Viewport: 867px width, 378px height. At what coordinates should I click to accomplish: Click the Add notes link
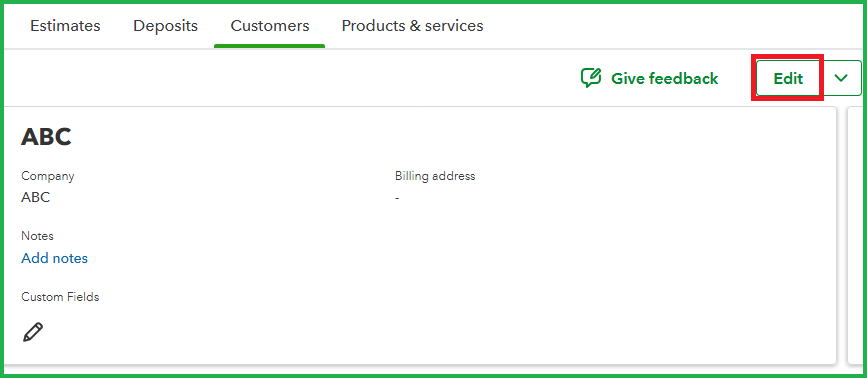(x=54, y=258)
